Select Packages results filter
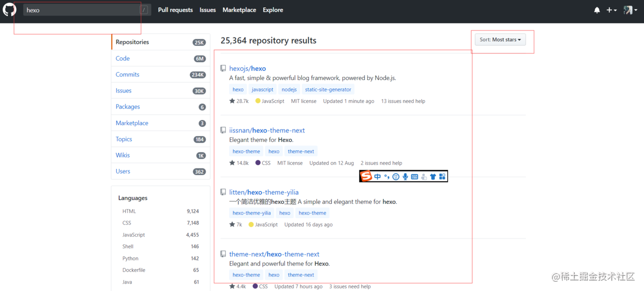This screenshot has width=644, height=291. pos(160,107)
